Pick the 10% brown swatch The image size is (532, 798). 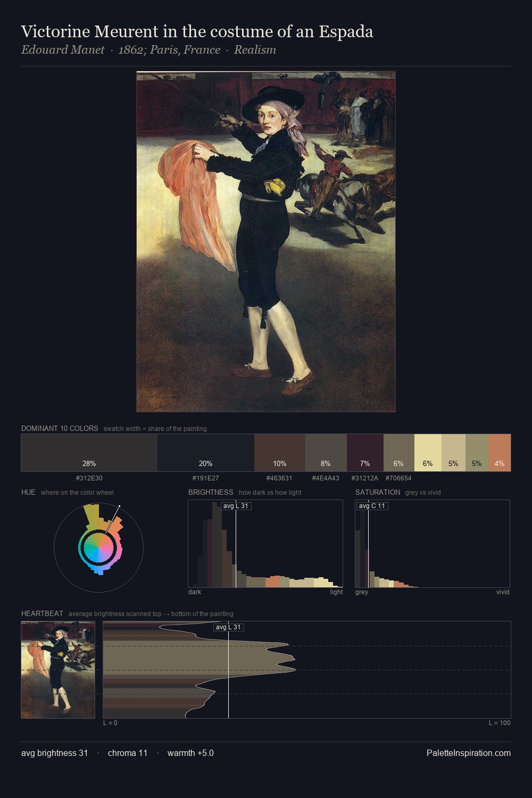click(280, 453)
